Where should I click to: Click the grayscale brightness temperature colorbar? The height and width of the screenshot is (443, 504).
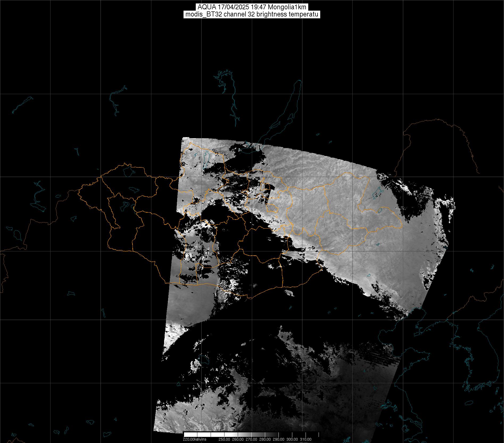tap(251, 434)
